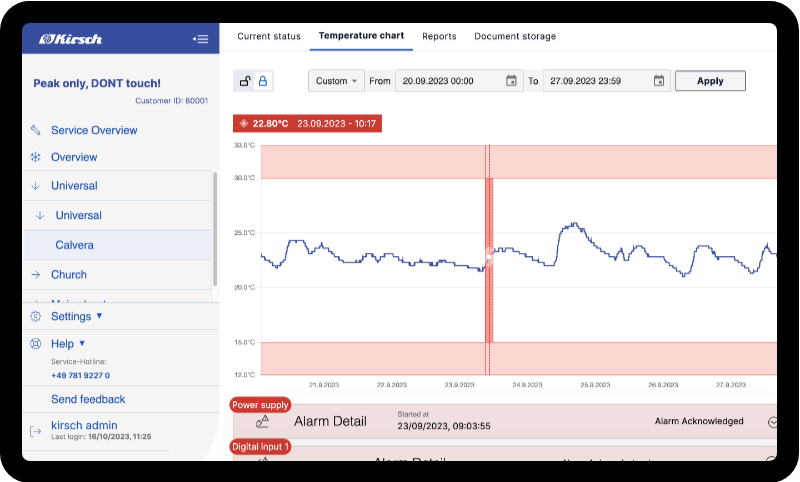Click Customer ID: 80001 text

[171, 100]
